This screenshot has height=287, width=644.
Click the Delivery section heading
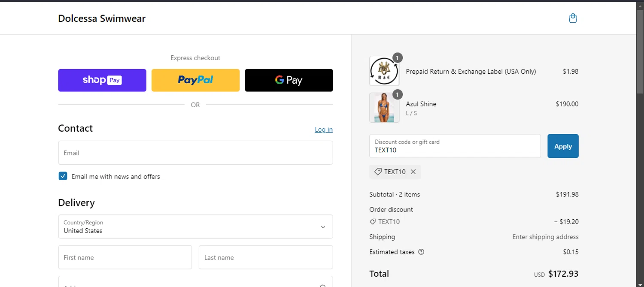click(x=76, y=202)
